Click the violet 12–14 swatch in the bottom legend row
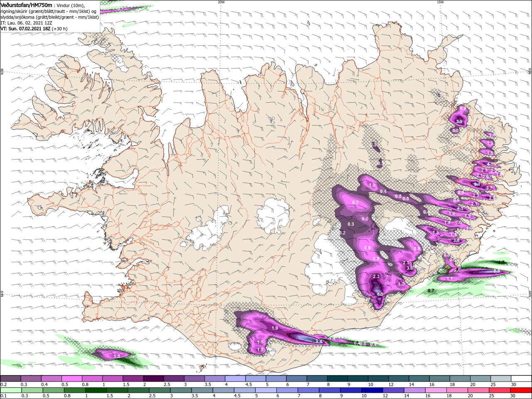The image size is (532, 399). coord(393,390)
